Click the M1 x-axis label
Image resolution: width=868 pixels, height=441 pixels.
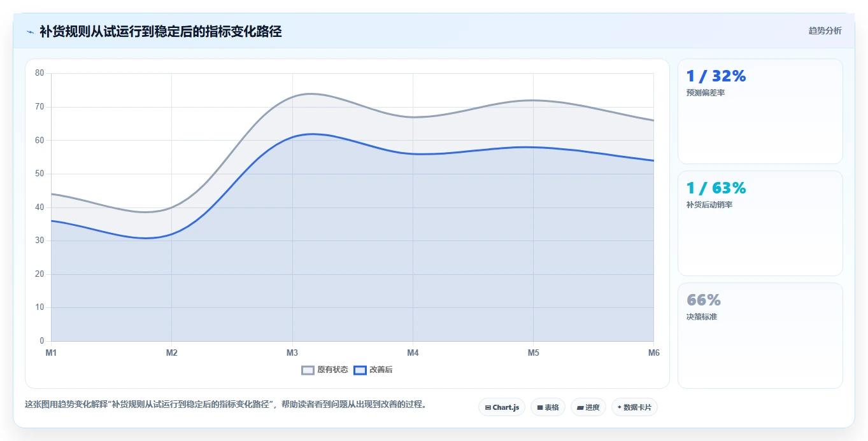point(51,353)
